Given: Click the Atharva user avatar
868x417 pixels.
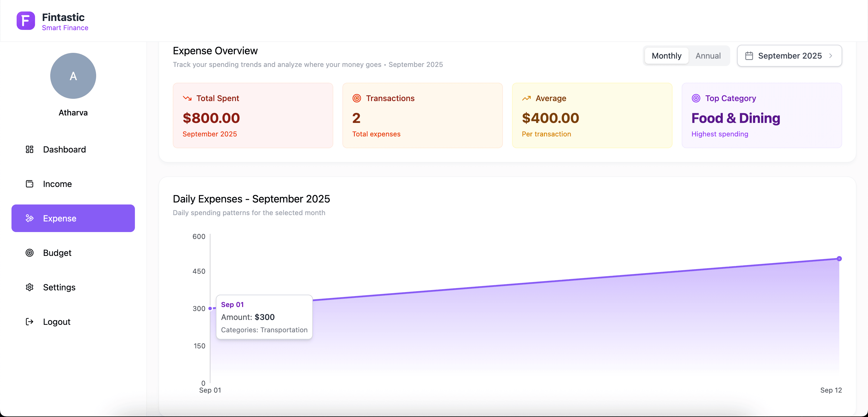Looking at the screenshot, I should coord(73,76).
